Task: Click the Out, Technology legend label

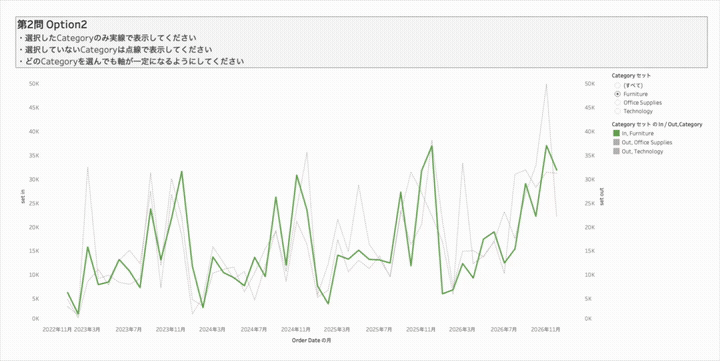Action: coord(642,151)
